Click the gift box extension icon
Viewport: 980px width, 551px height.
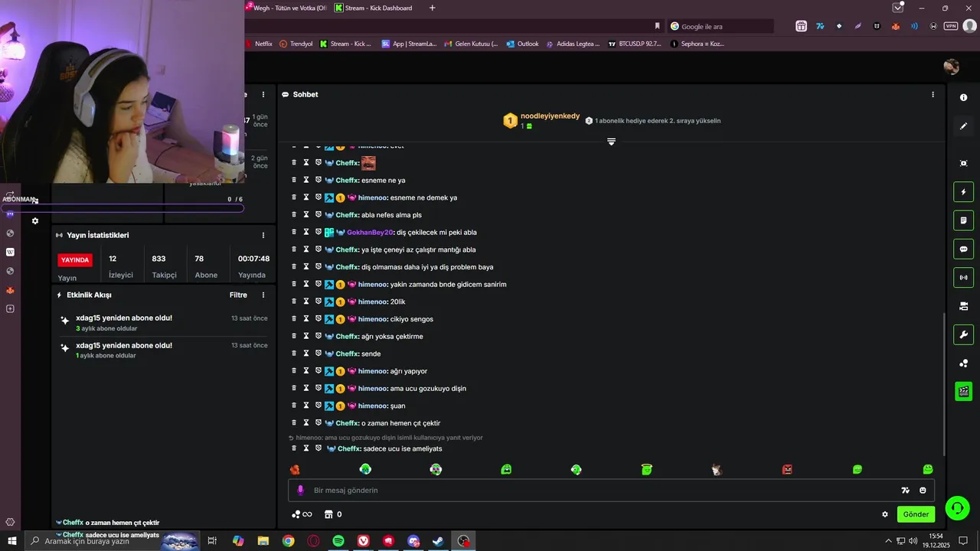coord(801,26)
